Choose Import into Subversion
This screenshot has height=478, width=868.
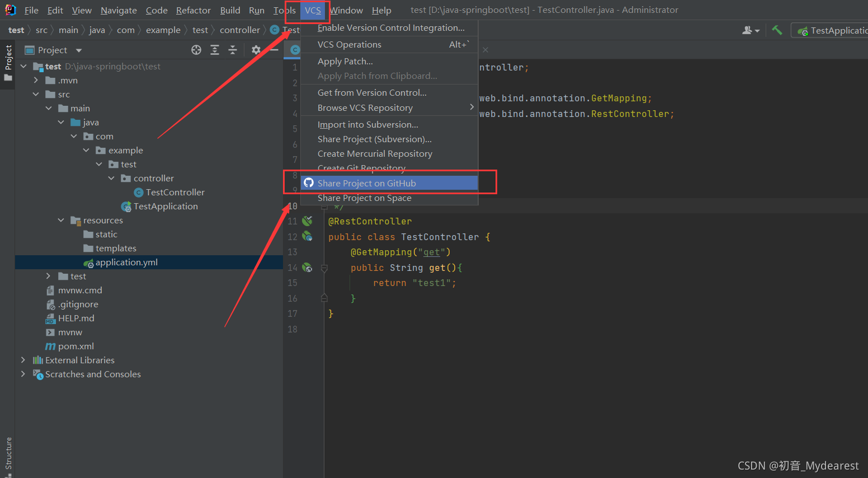[389, 124]
